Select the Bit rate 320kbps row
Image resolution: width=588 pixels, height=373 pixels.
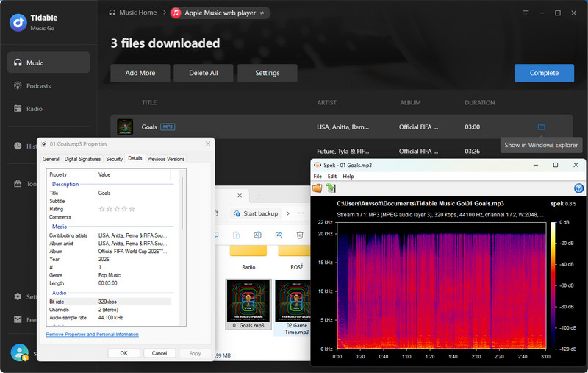point(109,302)
